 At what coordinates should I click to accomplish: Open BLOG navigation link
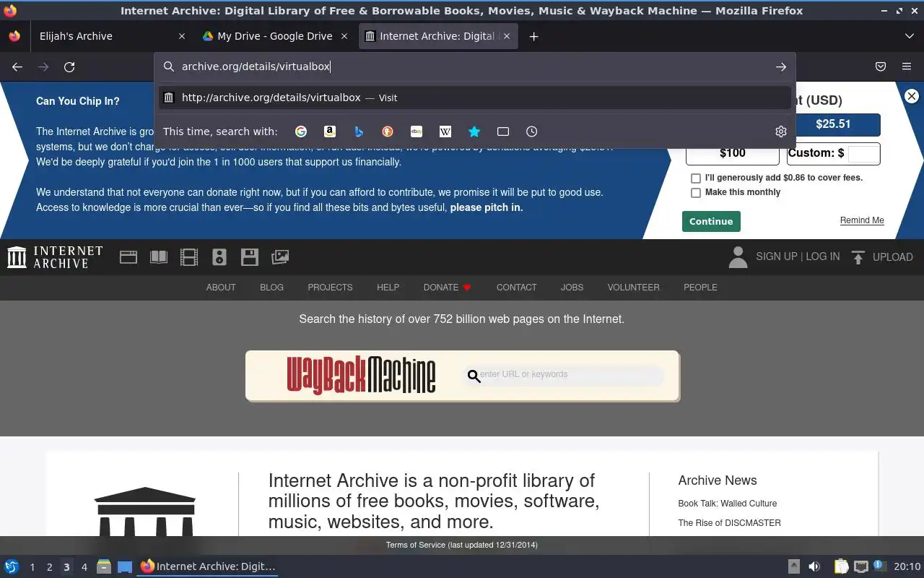[271, 288]
